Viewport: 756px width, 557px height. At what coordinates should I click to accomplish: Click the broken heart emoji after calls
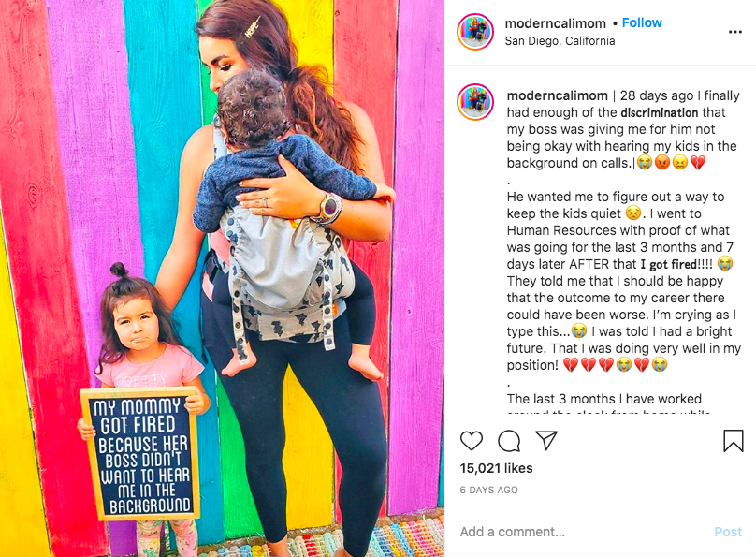tap(698, 163)
